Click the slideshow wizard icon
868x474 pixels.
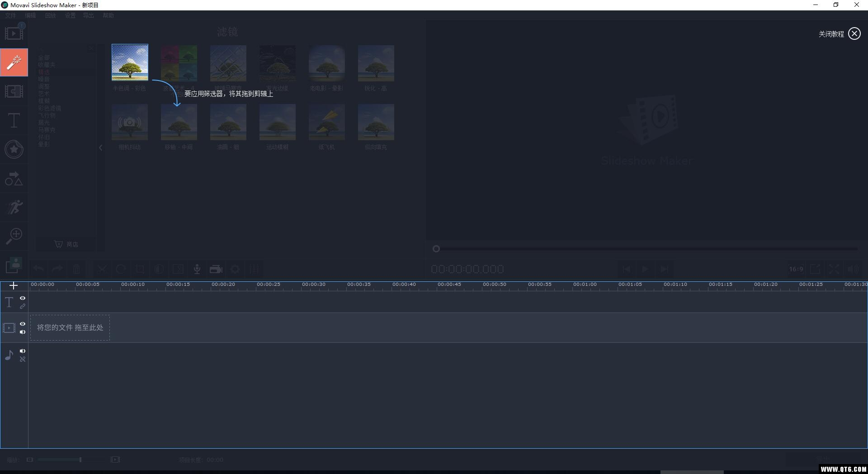click(14, 265)
